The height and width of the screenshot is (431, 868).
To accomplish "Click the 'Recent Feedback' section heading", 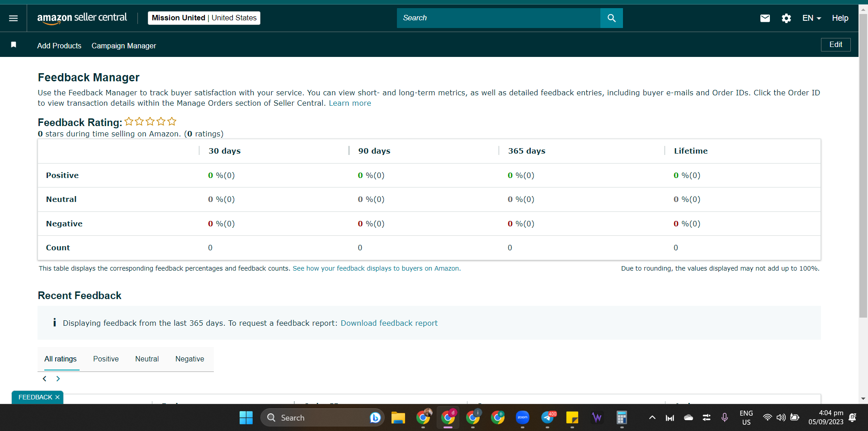I will point(80,295).
